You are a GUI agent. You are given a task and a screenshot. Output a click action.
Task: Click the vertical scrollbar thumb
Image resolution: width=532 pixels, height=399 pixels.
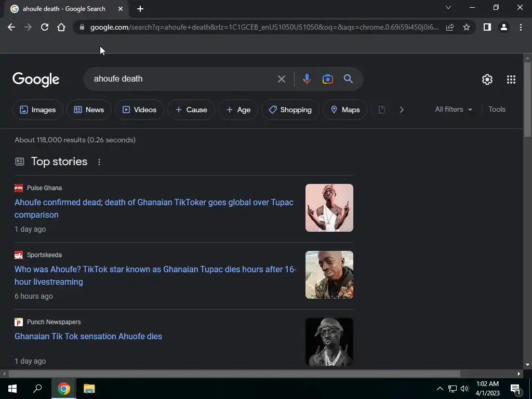coord(527,99)
